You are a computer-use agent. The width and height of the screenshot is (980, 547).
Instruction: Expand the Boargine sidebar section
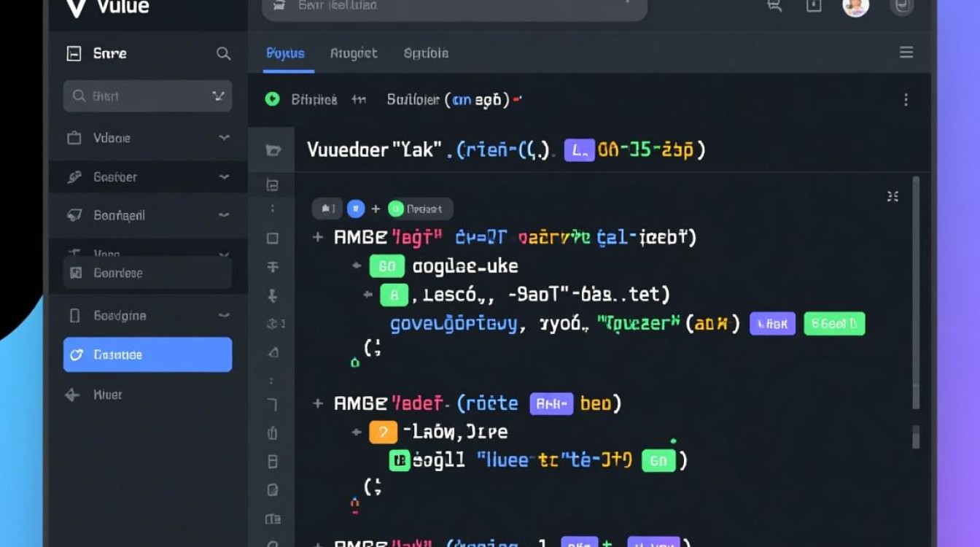[224, 316]
